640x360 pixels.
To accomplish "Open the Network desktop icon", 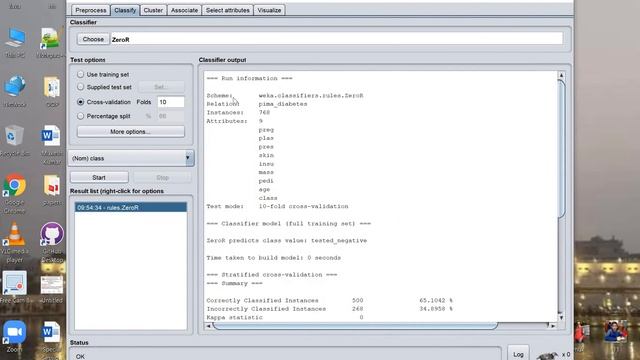I will pyautogui.click(x=15, y=91).
